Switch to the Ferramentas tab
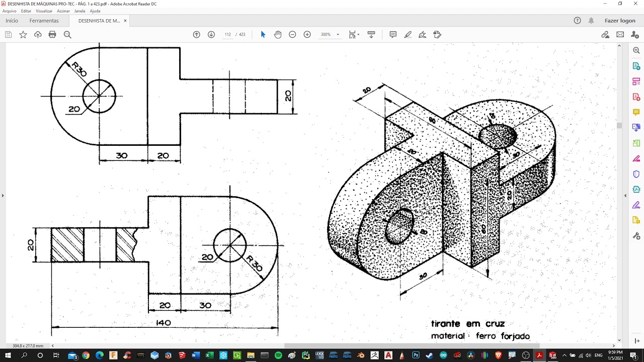This screenshot has height=362, width=644. click(44, 21)
